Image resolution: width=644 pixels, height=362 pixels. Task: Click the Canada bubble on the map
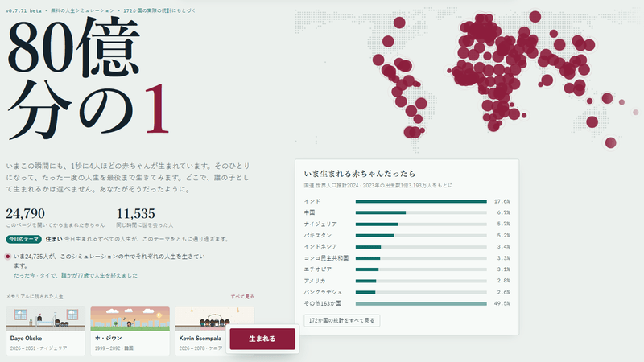[399, 23]
